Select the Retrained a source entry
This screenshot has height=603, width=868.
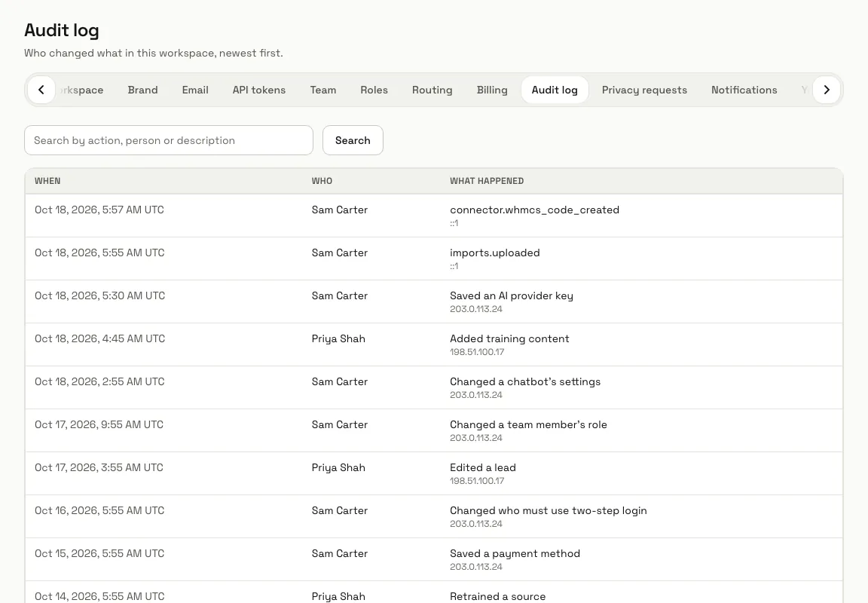coord(497,596)
